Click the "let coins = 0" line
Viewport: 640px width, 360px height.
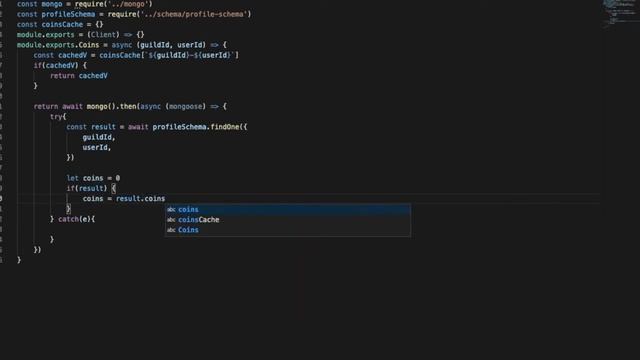click(93, 178)
